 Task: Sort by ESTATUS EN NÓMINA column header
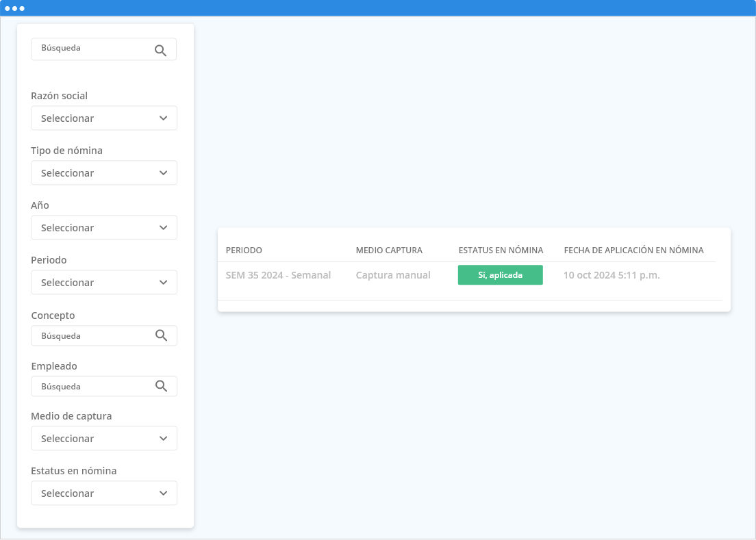pyautogui.click(x=501, y=250)
